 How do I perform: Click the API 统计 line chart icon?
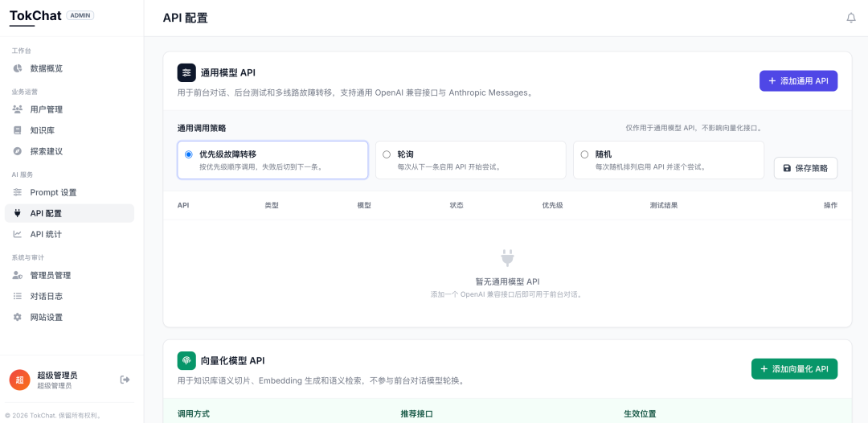point(18,234)
